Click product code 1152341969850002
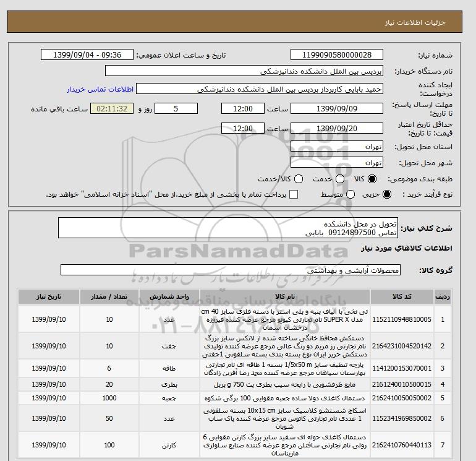This screenshot has height=461, width=476. click(x=402, y=418)
